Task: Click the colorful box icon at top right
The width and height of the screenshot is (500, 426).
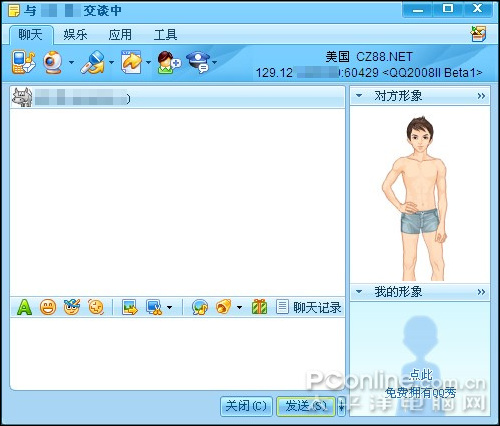Action: (479, 34)
